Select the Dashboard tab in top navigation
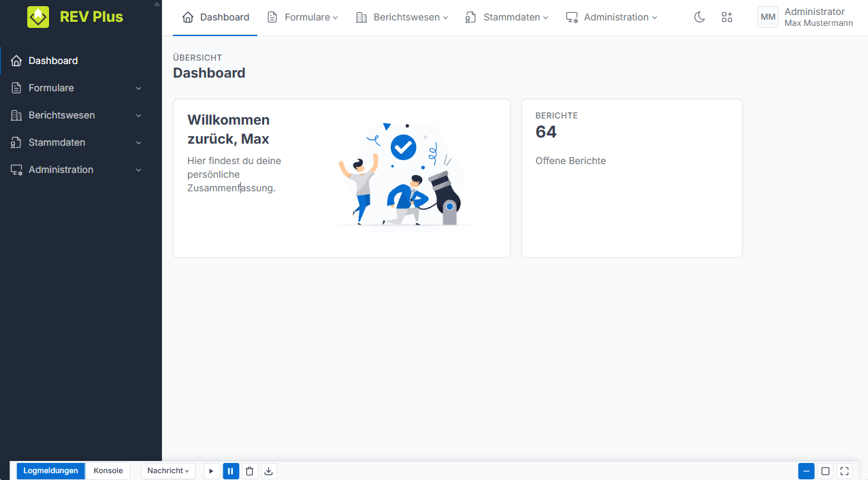Image resolution: width=868 pixels, height=480 pixels. click(x=215, y=17)
